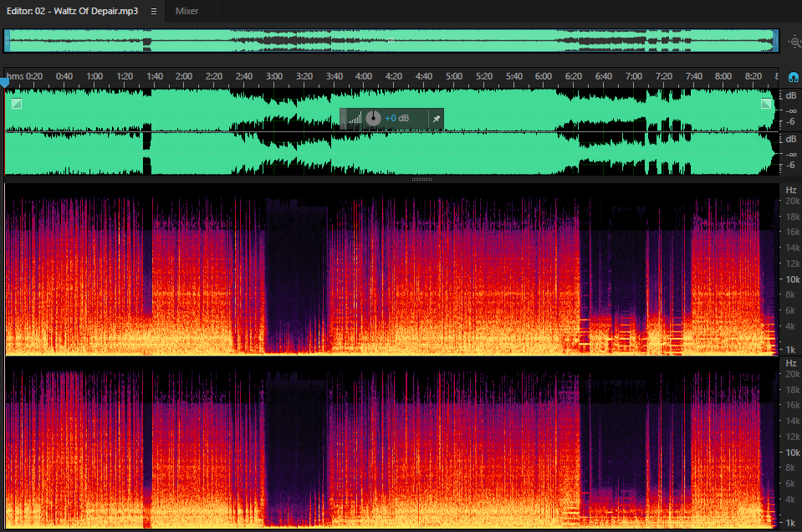Click the 6:00 mark on the time ruler

click(544, 76)
